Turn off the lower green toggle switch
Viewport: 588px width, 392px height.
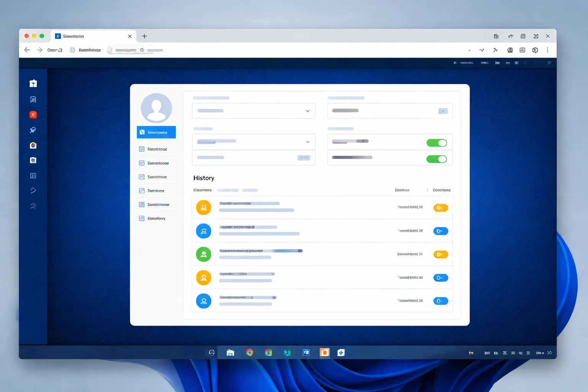[437, 159]
